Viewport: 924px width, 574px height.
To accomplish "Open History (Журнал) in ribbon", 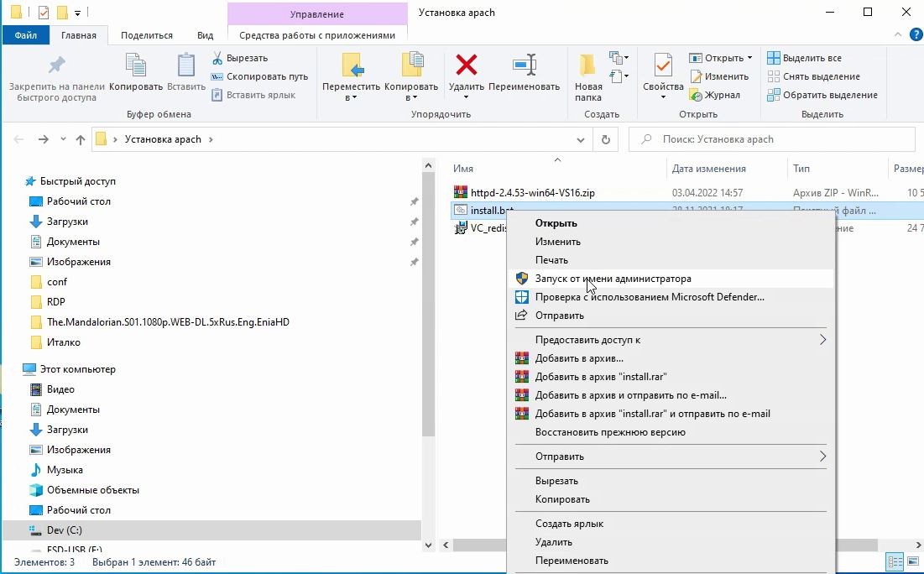I will [715, 95].
